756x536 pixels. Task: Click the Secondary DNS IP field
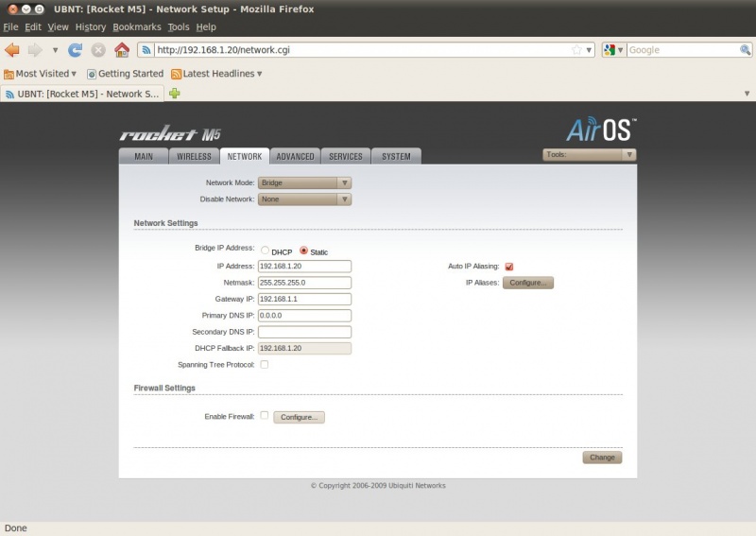(304, 332)
